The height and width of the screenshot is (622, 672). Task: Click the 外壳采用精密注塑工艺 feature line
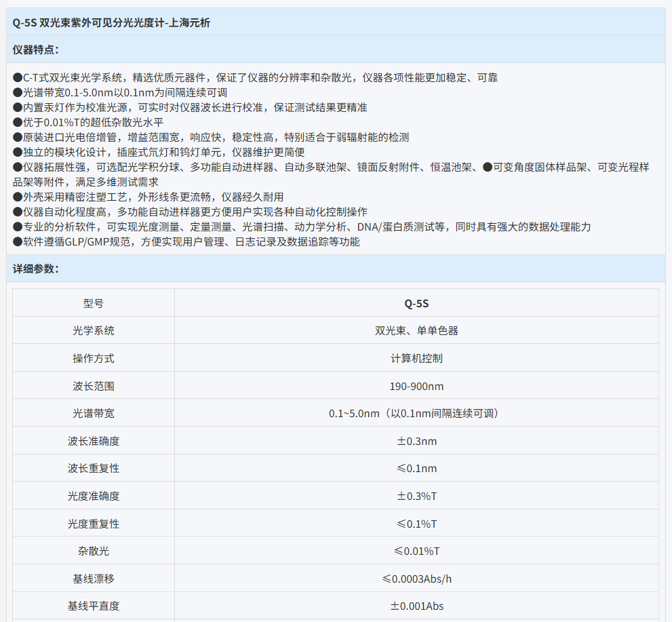148,197
